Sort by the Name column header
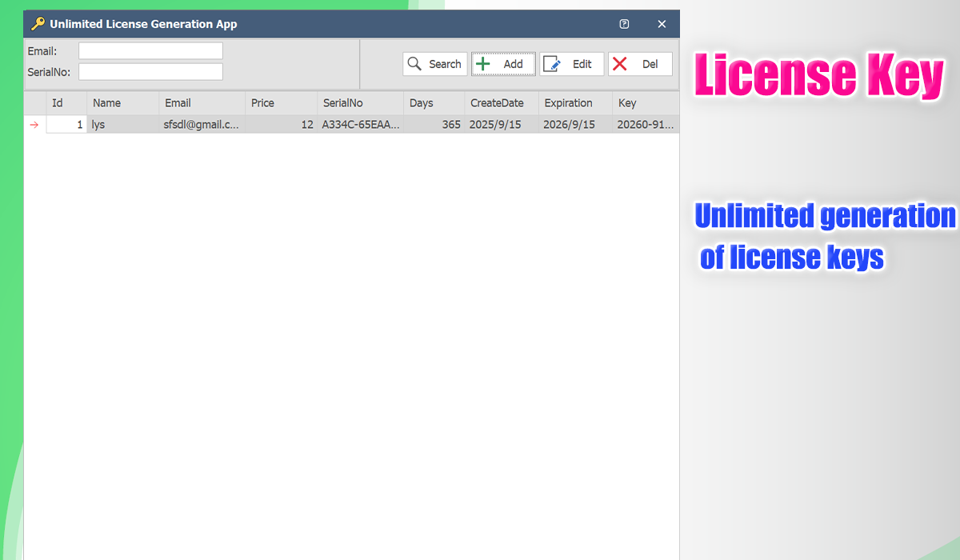Screen dimensions: 960x560 [123, 103]
